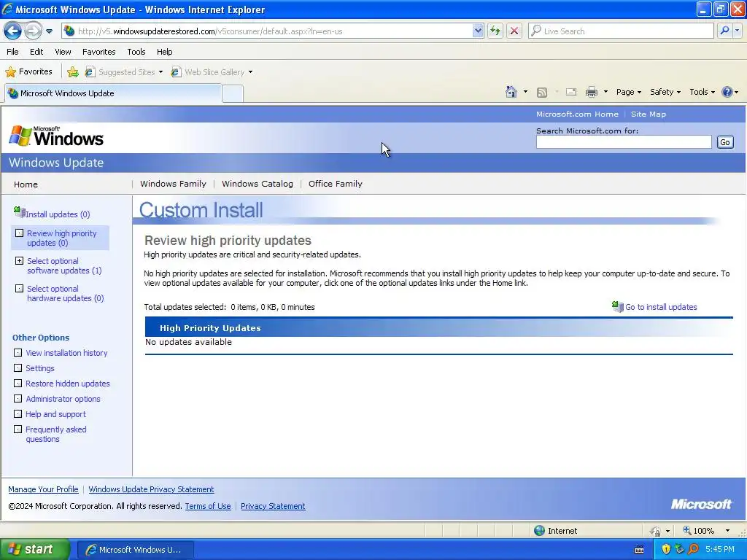Open the Favorites star button
Image resolution: width=747 pixels, height=560 pixels.
coord(28,72)
